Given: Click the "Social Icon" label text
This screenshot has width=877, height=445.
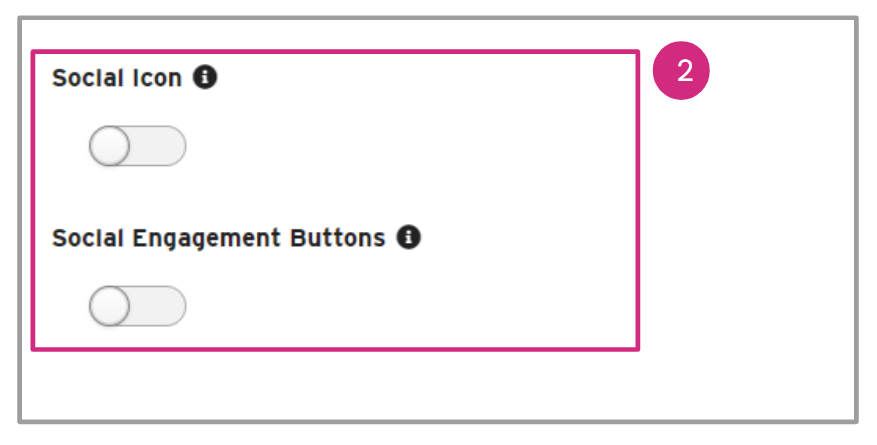Looking at the screenshot, I should [x=117, y=78].
